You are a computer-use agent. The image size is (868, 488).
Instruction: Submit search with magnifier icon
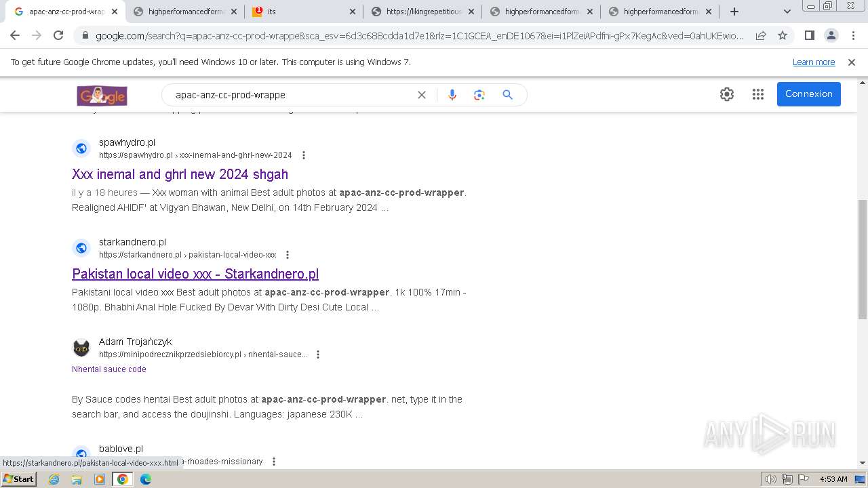(x=507, y=95)
